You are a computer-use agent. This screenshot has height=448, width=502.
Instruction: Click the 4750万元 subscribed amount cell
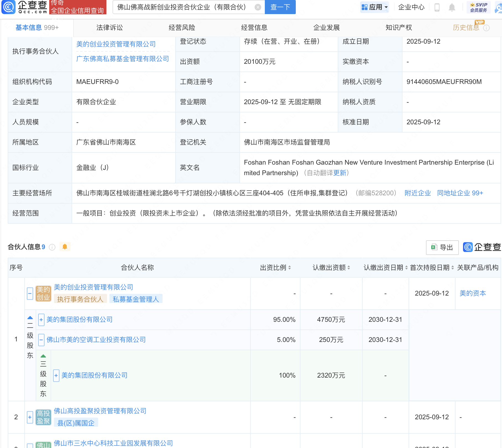[x=331, y=320]
